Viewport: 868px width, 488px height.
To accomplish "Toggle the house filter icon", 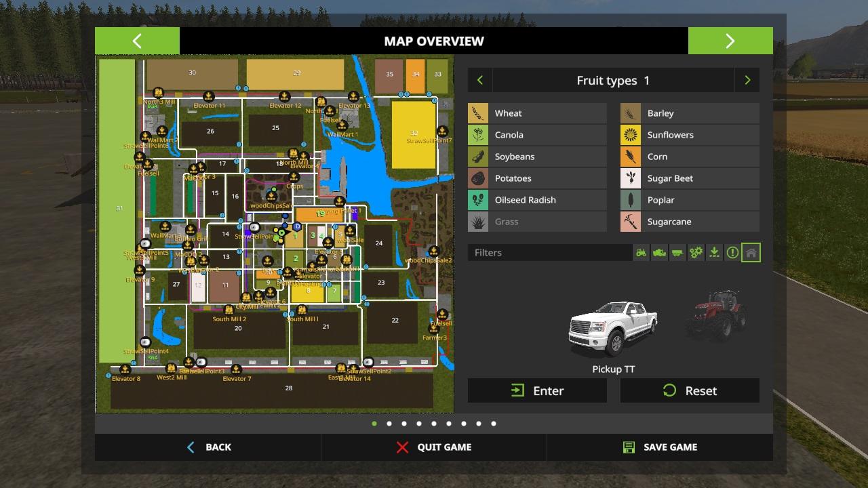I will tap(751, 253).
